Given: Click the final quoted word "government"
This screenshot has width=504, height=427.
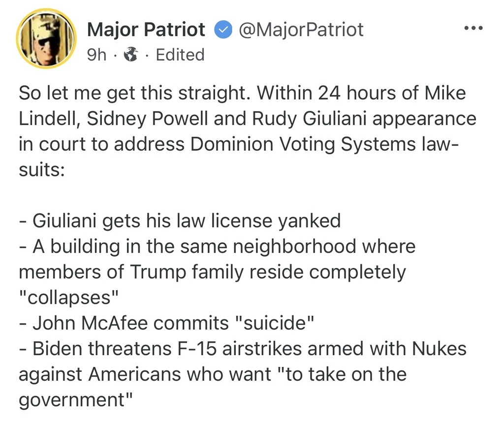Looking at the screenshot, I should (x=76, y=400).
